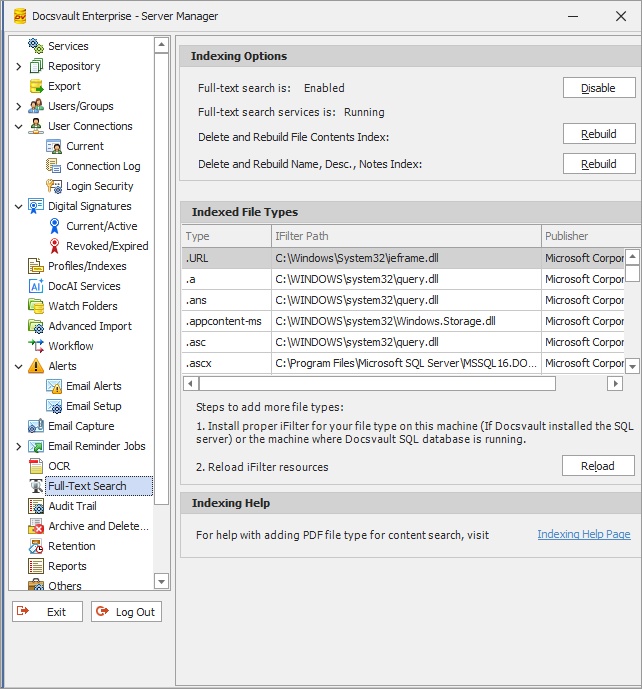Screen dimensions: 642x689
Task: Click the Users/Groups people icon
Action: (x=36, y=106)
